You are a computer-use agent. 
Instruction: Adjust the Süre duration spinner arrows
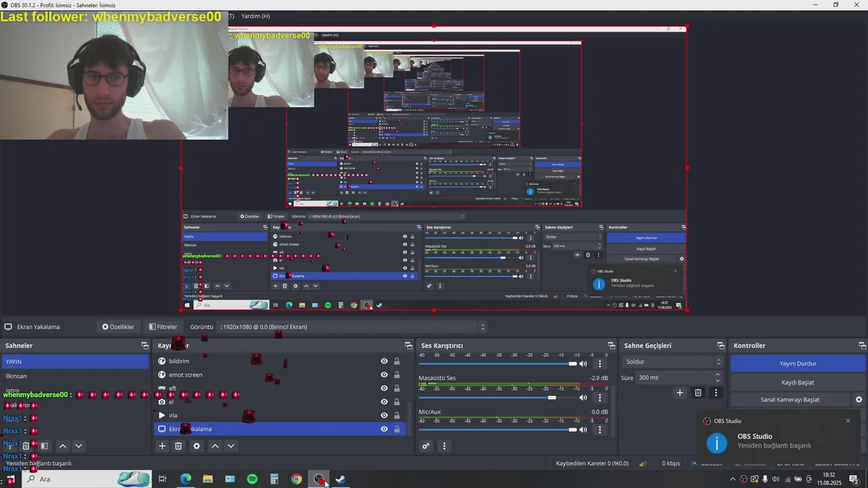(717, 378)
